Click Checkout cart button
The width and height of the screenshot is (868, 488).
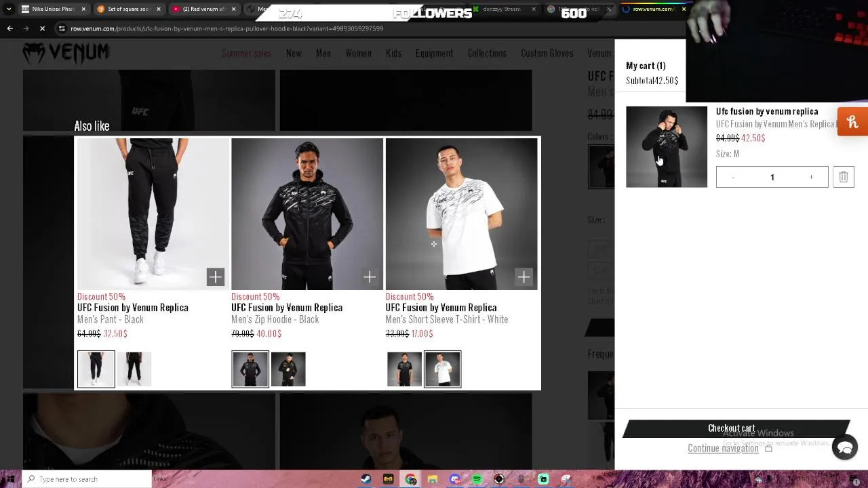pyautogui.click(x=736, y=428)
